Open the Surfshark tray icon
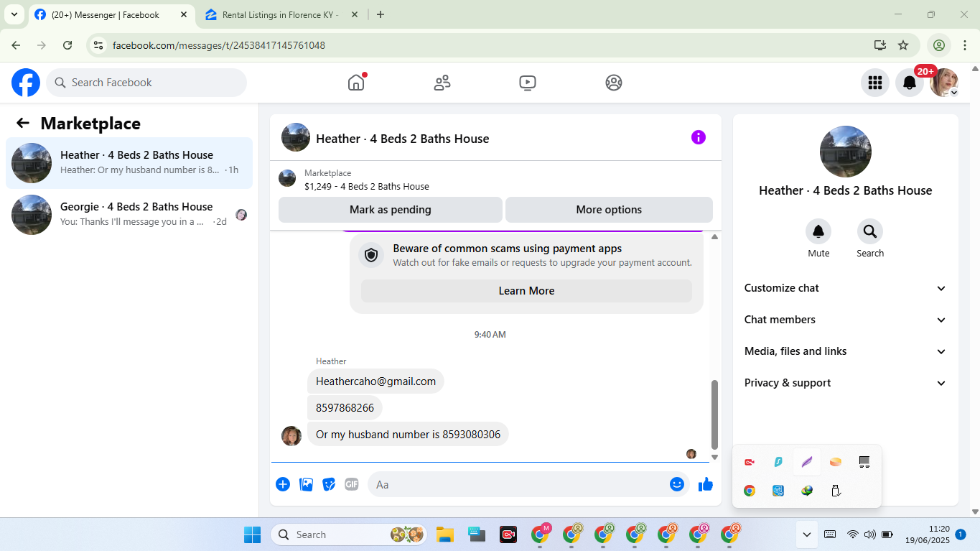Viewport: 980px width, 551px height. click(x=778, y=462)
